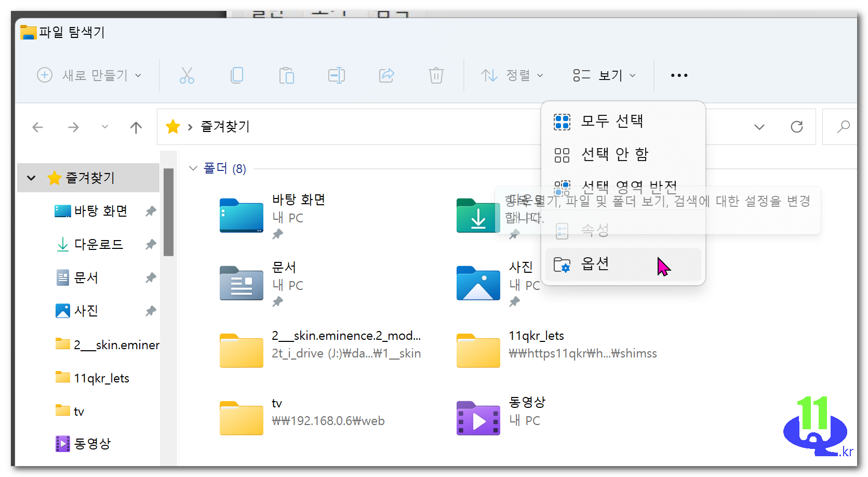Go forward with the right arrow
This screenshot has height=477, width=868.
(73, 127)
